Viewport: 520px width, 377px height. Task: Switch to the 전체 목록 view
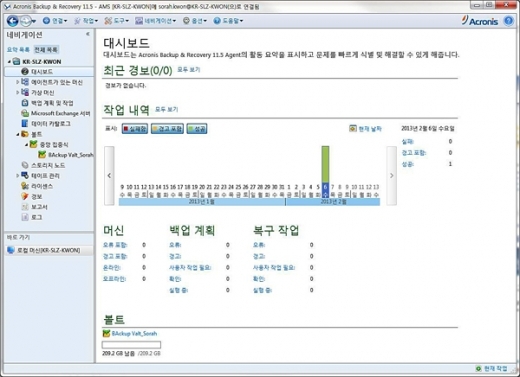(x=46, y=50)
